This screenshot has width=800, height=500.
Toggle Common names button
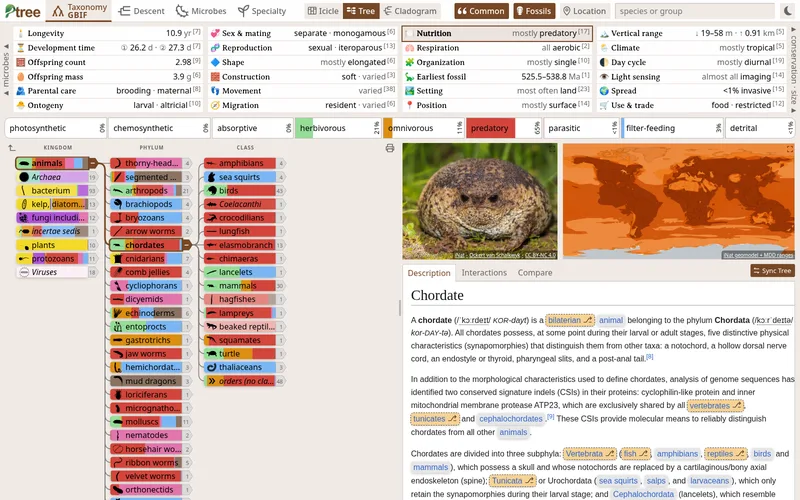[x=481, y=11]
